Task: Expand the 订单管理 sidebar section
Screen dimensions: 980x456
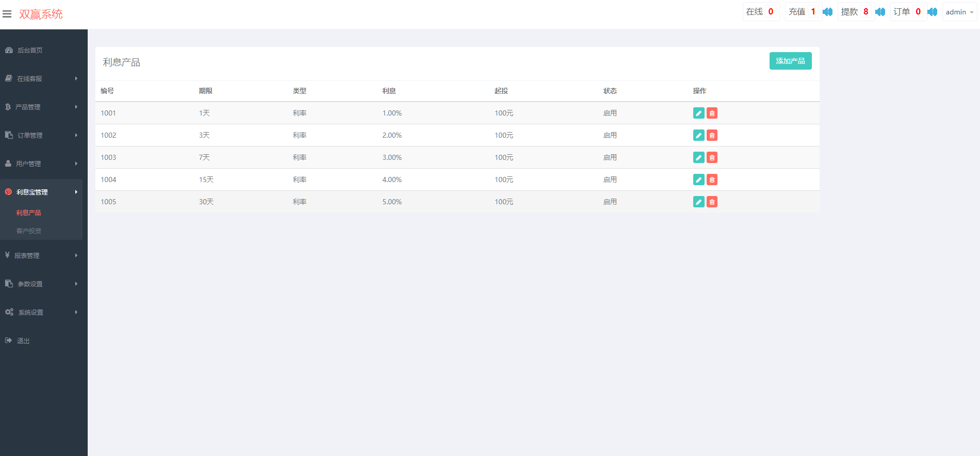Action: (41, 135)
